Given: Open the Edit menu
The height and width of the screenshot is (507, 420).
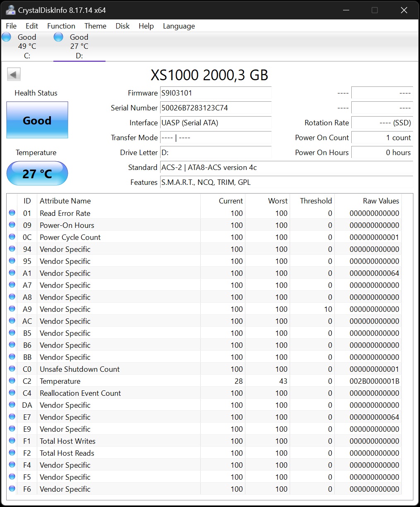Looking at the screenshot, I should click(x=32, y=26).
